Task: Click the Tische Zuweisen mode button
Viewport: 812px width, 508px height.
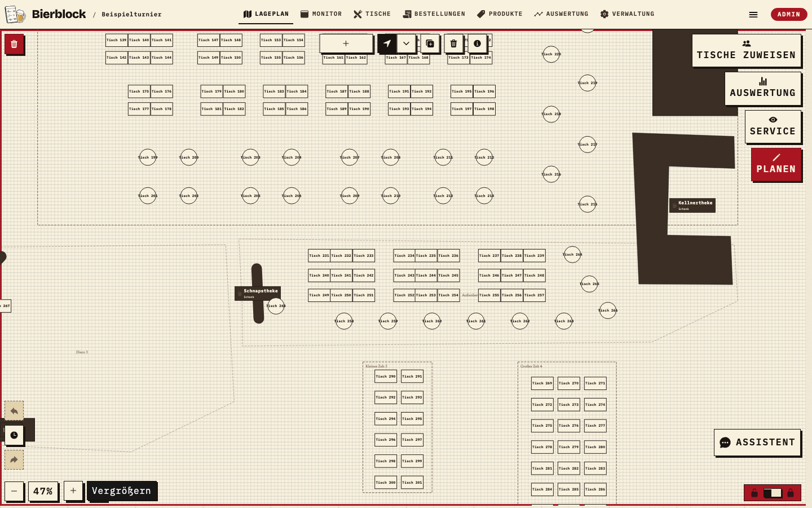Action: 747,50
